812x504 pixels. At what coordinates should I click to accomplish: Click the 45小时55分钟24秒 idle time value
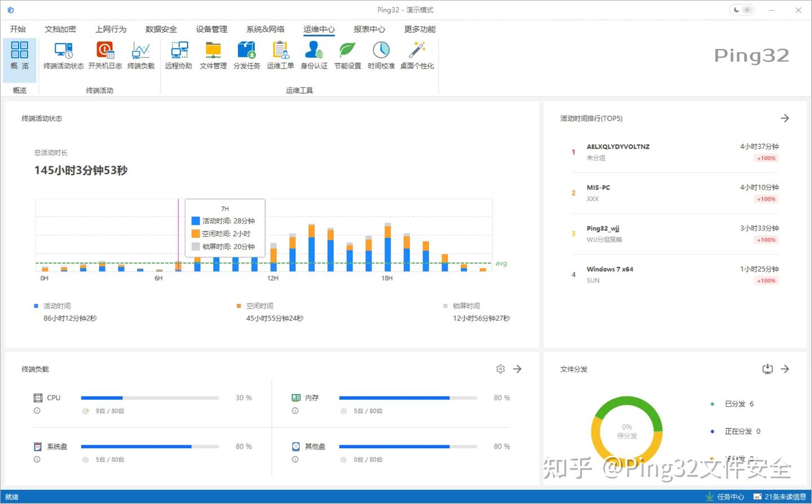pos(275,319)
